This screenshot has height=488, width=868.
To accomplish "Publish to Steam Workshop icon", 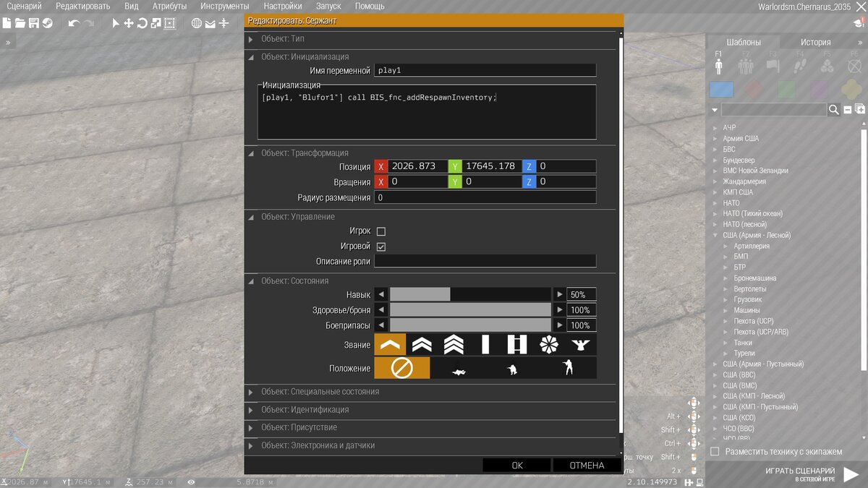I will pos(46,23).
